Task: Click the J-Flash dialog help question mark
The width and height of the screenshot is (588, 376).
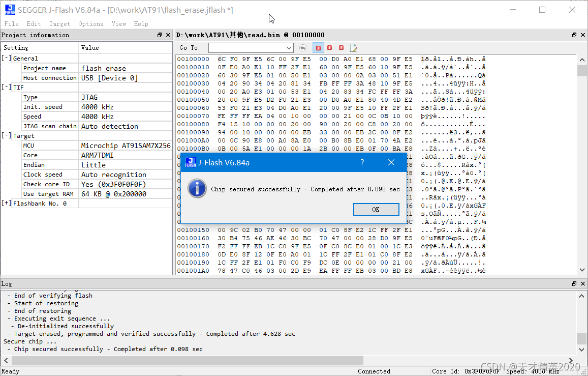Action: pos(362,162)
